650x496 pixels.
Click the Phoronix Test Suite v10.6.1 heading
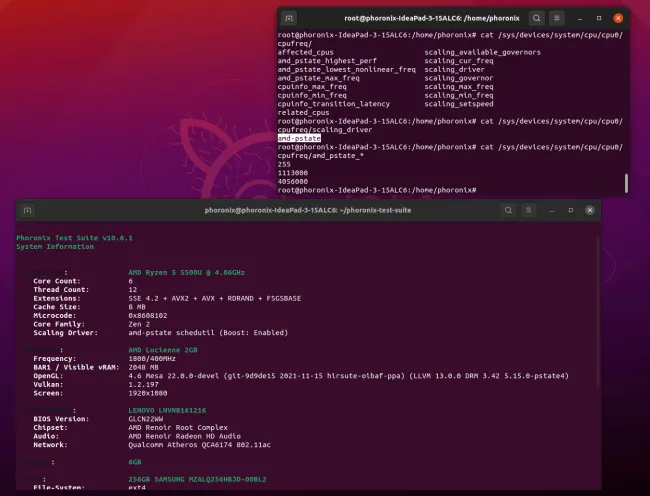(x=75, y=237)
